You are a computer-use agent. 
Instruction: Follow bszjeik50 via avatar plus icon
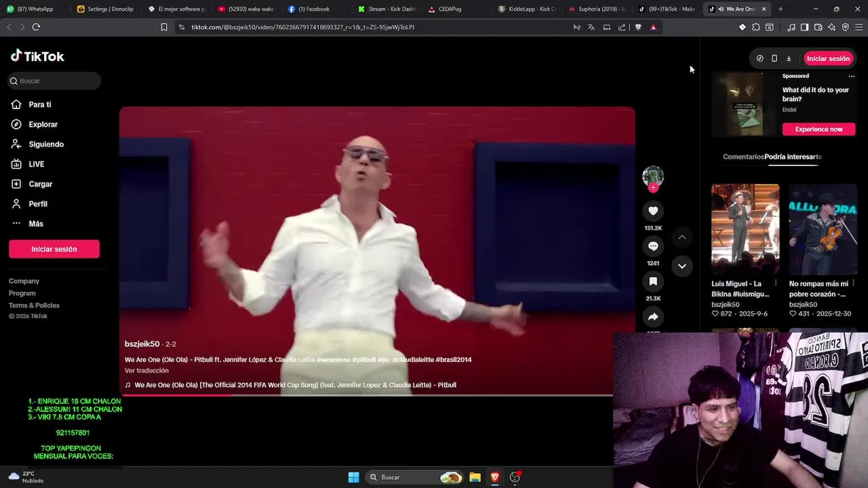653,188
